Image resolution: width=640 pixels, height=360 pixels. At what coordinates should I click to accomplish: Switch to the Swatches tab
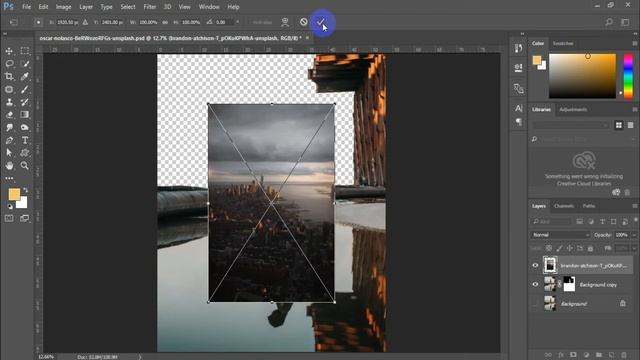click(563, 43)
